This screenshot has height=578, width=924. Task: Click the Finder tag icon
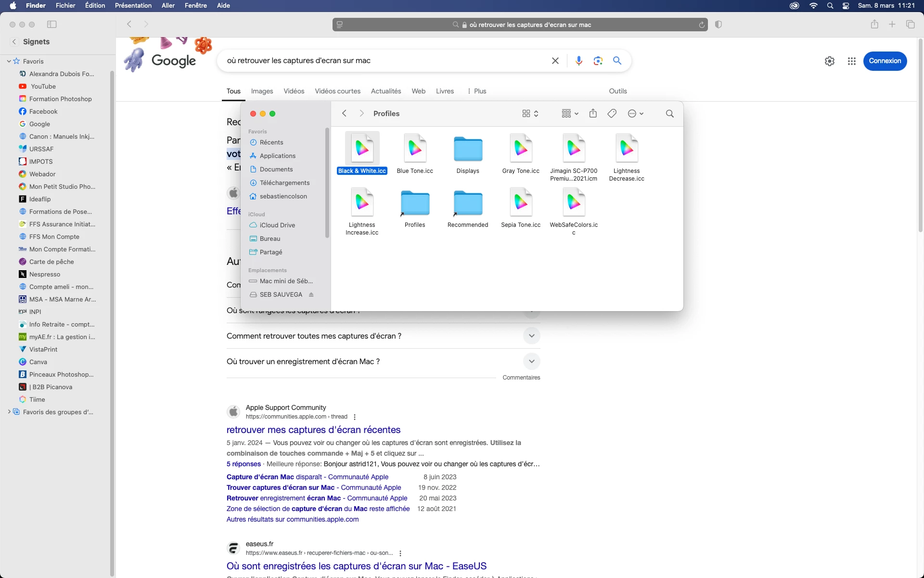(x=612, y=114)
